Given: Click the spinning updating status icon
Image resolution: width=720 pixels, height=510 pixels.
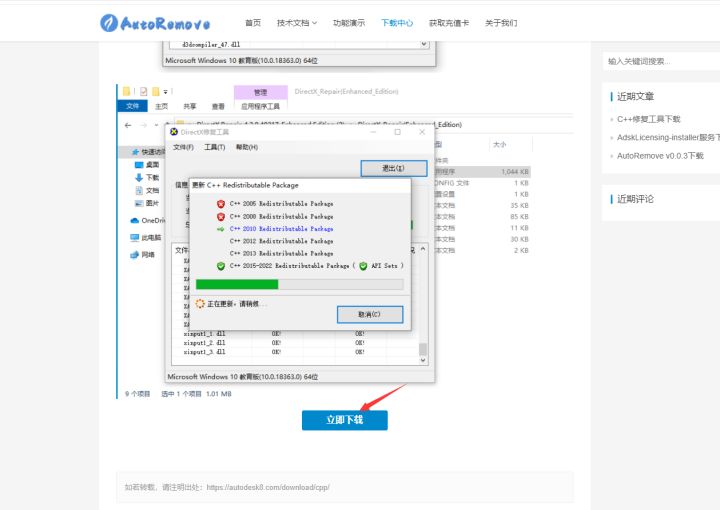Looking at the screenshot, I should coord(200,303).
